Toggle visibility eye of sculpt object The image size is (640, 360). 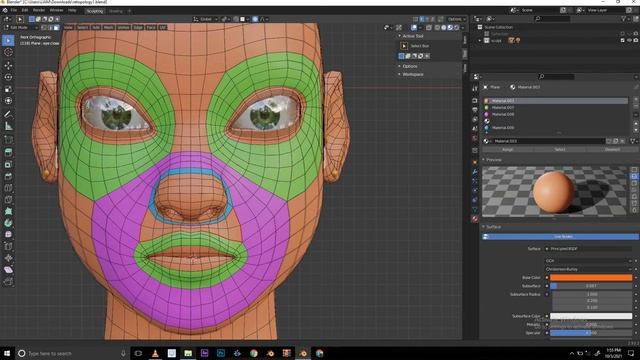pyautogui.click(x=629, y=40)
